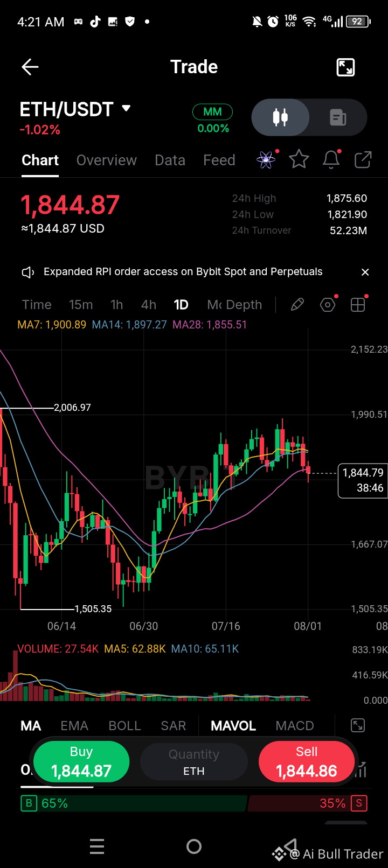Tap the 1,844.87 last price
The image size is (388, 868).
[x=70, y=205]
